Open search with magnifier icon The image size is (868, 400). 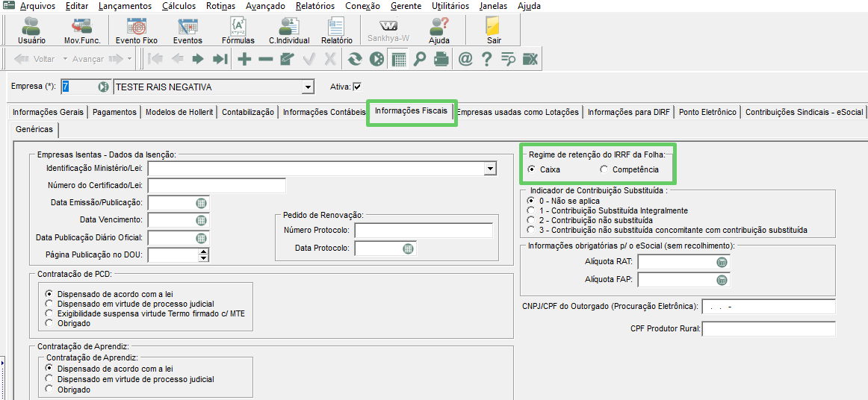[x=420, y=59]
